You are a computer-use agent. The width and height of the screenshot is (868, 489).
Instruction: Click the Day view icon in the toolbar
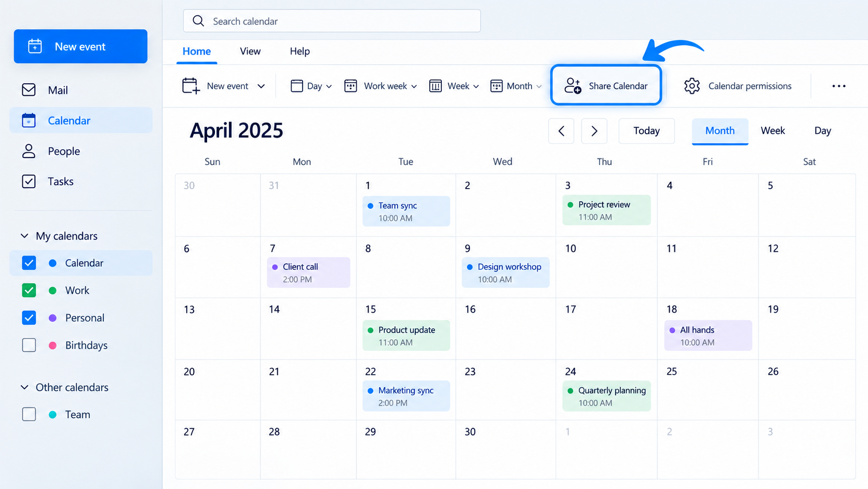pyautogui.click(x=296, y=86)
